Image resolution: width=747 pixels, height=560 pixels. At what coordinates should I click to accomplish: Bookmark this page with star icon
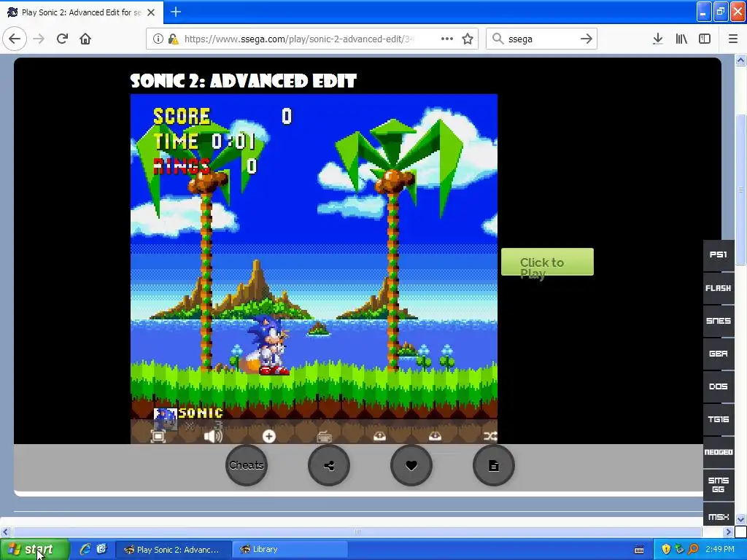click(468, 39)
